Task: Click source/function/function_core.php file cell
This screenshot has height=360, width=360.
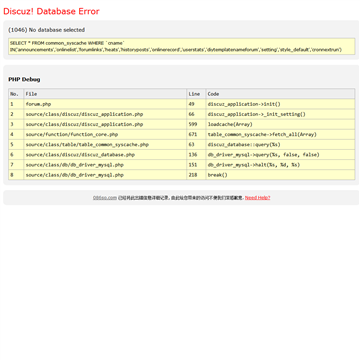Action: tap(105, 135)
